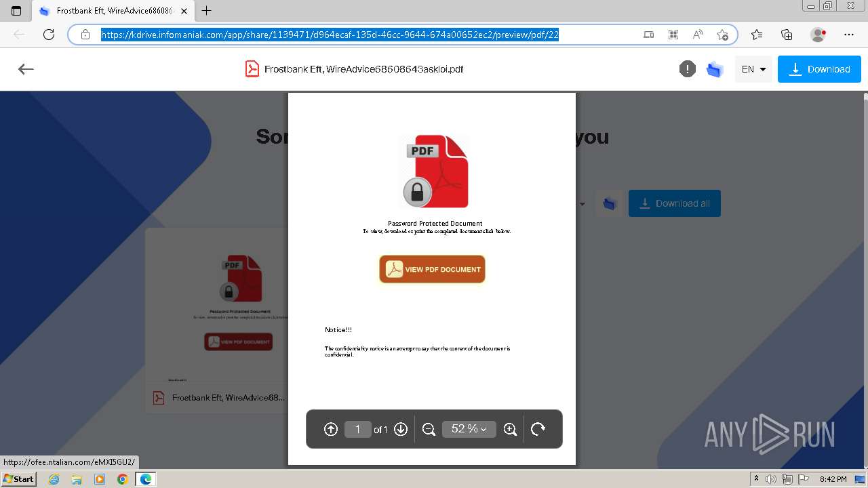
Task: Open Chrome from the taskbar
Action: (x=122, y=479)
